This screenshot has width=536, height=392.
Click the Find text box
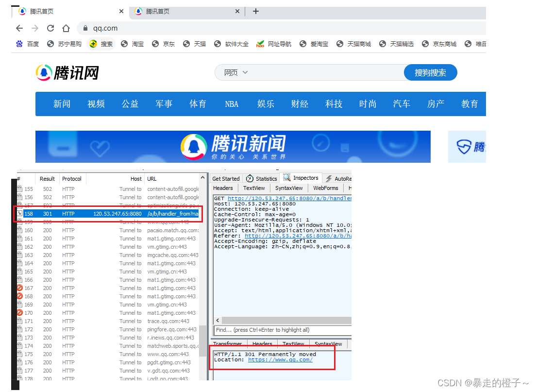283,330
